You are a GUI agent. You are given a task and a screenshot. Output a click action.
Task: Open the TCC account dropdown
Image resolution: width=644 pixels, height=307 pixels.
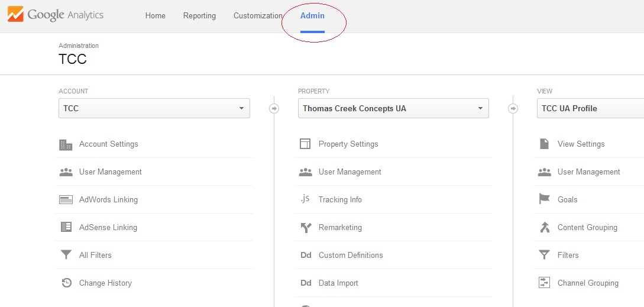(154, 108)
